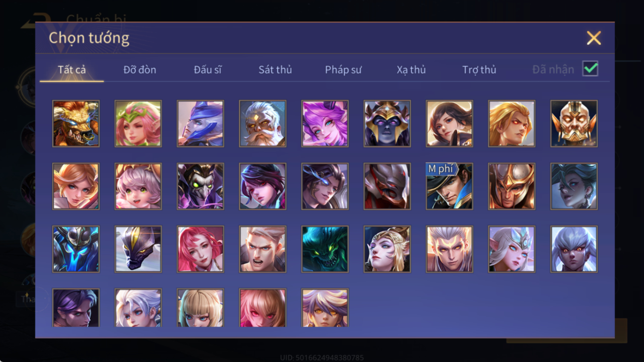Show heroes in 'Pháp sư' tab
The height and width of the screenshot is (362, 644).
coord(343,70)
